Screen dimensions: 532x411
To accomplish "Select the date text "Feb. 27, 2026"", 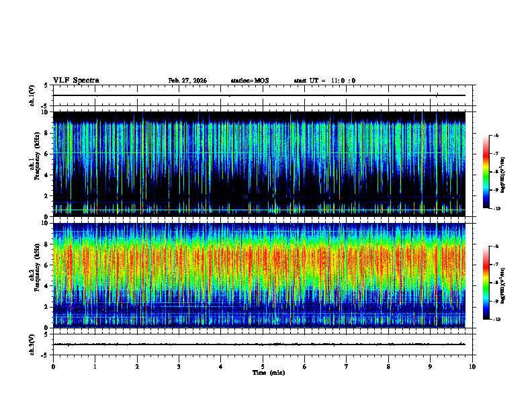I will [187, 81].
